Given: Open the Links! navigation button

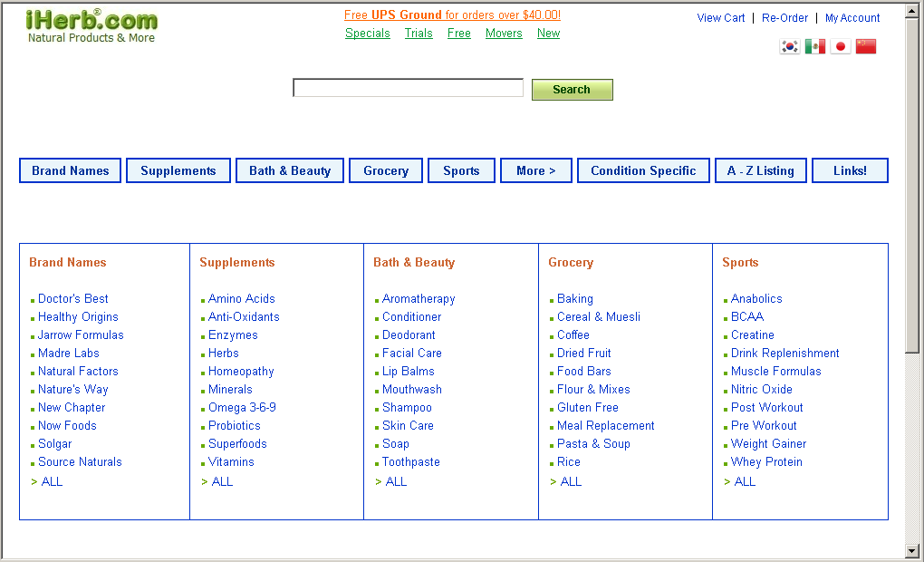Looking at the screenshot, I should [850, 170].
